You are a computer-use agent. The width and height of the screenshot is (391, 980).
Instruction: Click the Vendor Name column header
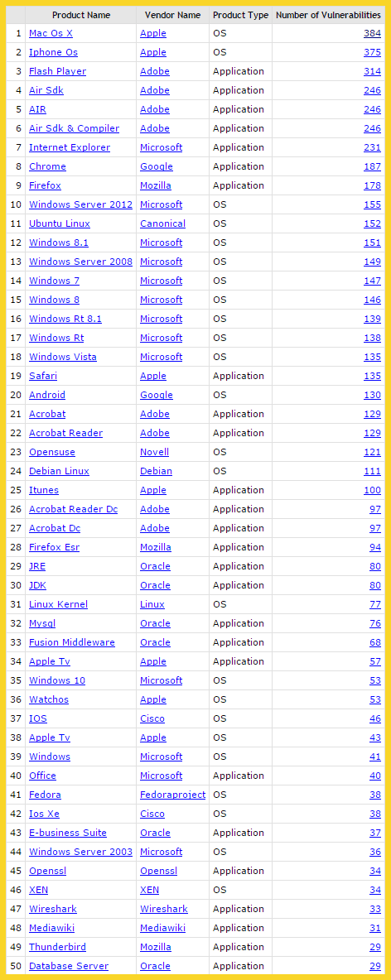pyautogui.click(x=172, y=15)
